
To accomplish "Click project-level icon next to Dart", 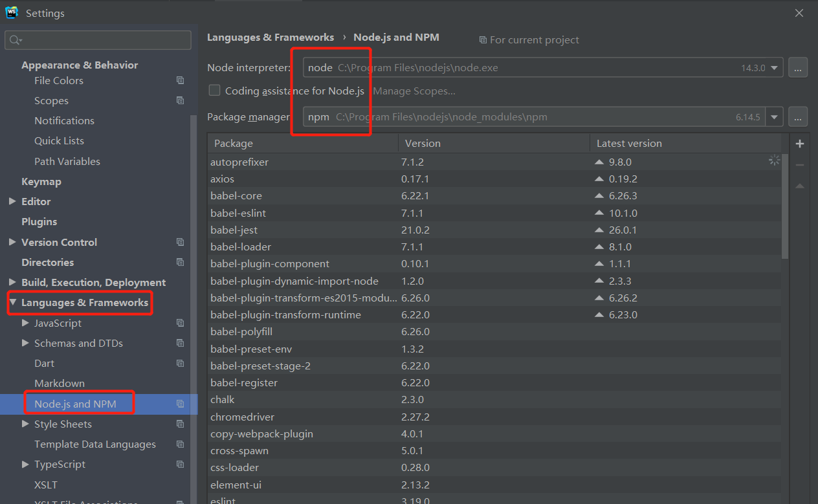I will (x=181, y=364).
